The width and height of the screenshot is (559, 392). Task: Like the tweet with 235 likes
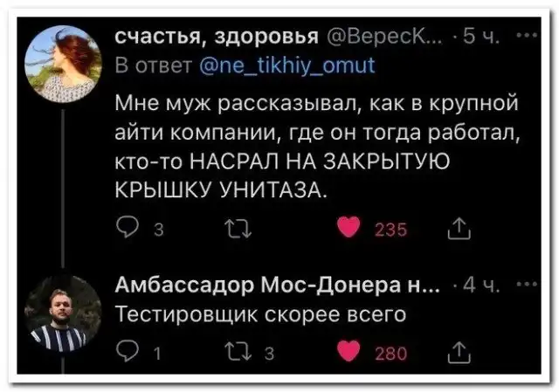click(x=355, y=227)
